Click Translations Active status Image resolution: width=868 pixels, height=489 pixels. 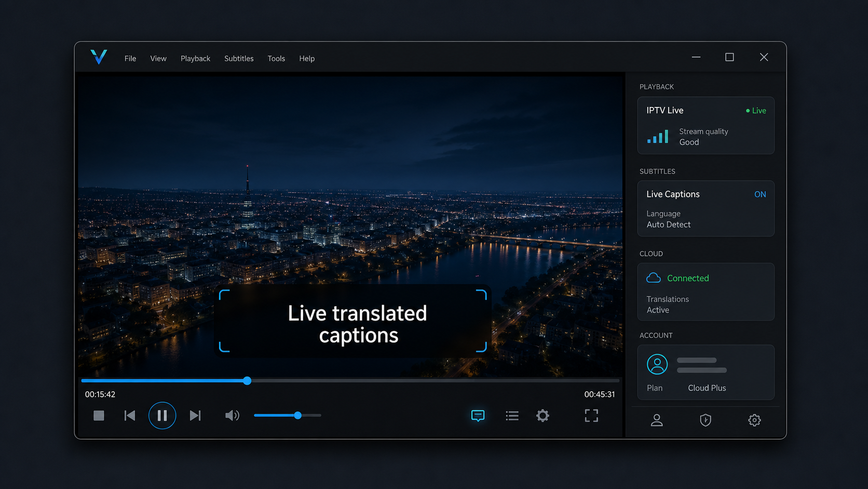pos(668,305)
